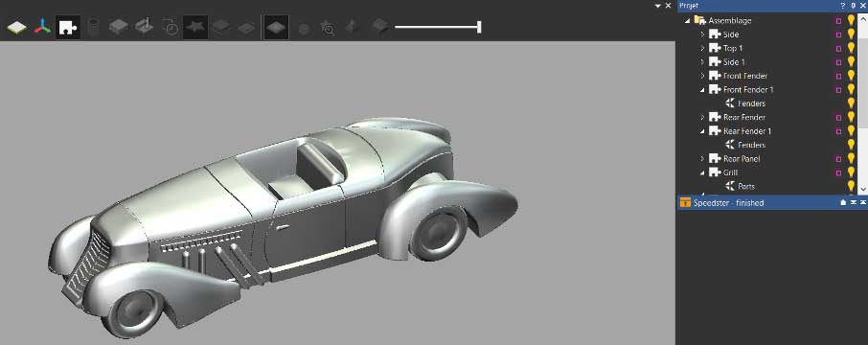Toggle Parts lightbulb visibility
868x345 pixels.
click(851, 186)
